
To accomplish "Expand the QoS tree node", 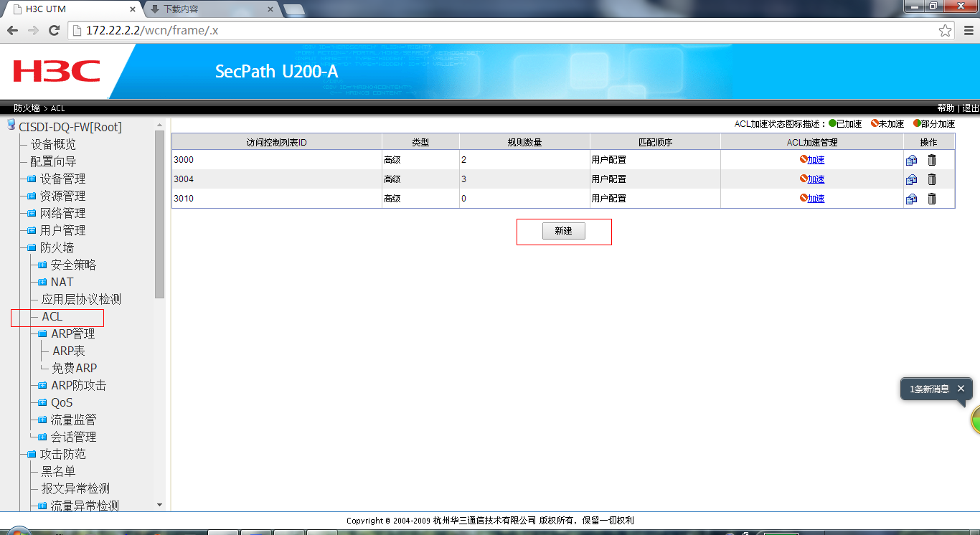I will click(42, 403).
